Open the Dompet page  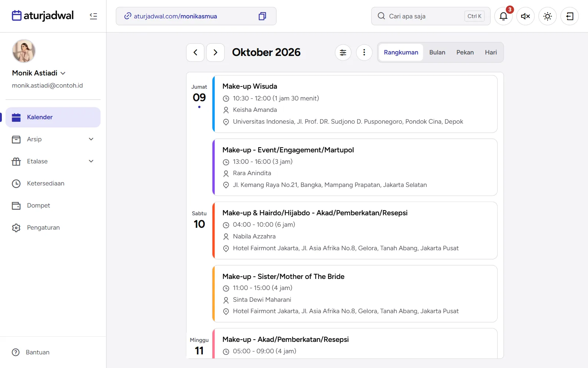pos(53,205)
